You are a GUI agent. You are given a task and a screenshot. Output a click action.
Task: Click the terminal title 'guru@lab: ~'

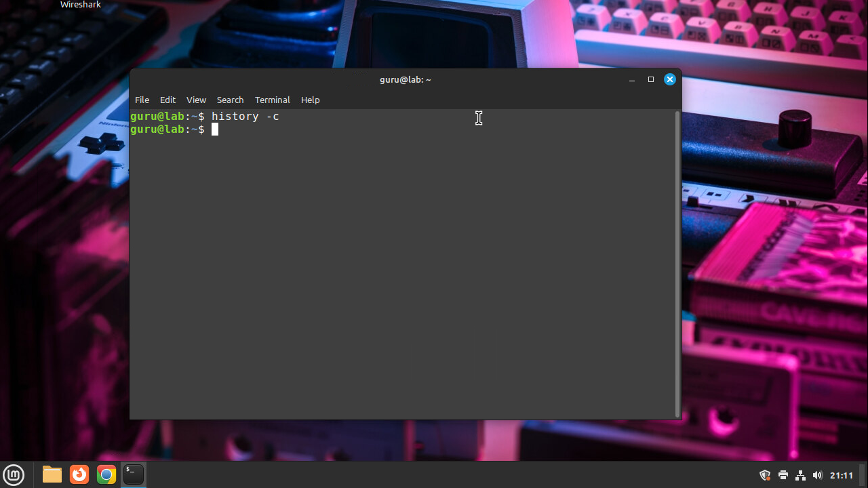click(x=406, y=79)
